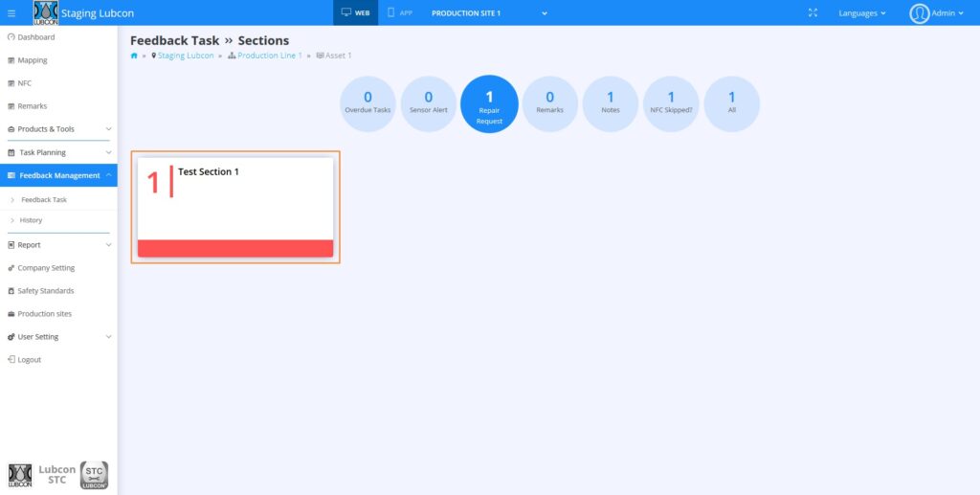The height and width of the screenshot is (495, 980).
Task: Select the Feedback Task submenu item
Action: 44,200
